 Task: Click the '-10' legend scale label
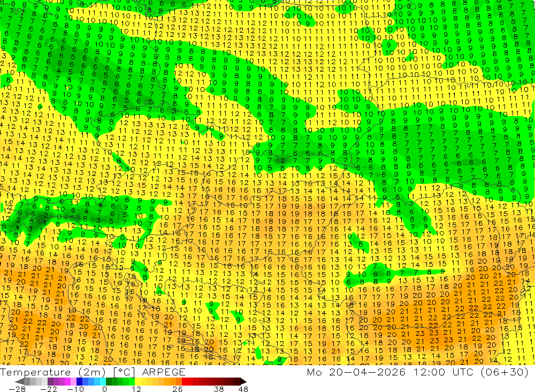pos(75,389)
